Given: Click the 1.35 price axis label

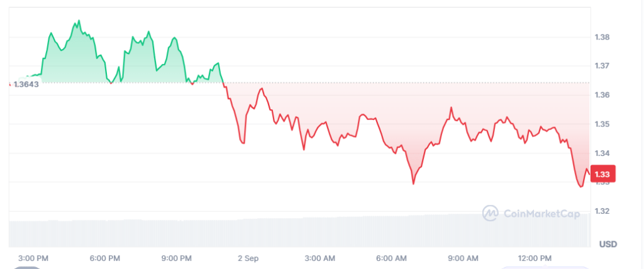Looking at the screenshot, I should point(602,124).
